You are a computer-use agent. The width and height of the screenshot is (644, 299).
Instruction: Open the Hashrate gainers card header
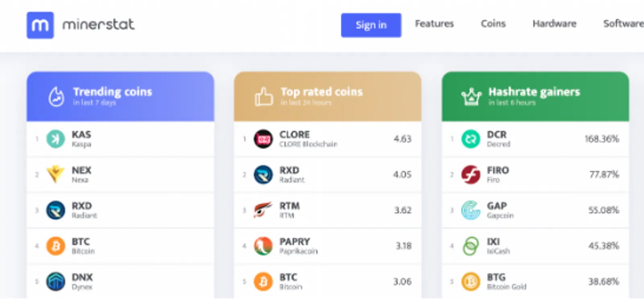(535, 96)
